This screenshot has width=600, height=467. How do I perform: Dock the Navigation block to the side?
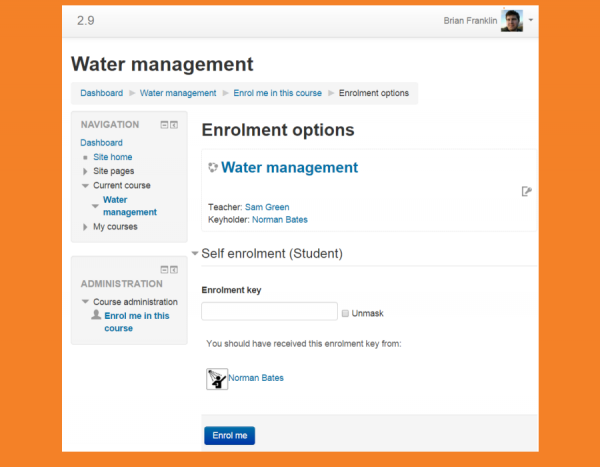click(x=174, y=125)
